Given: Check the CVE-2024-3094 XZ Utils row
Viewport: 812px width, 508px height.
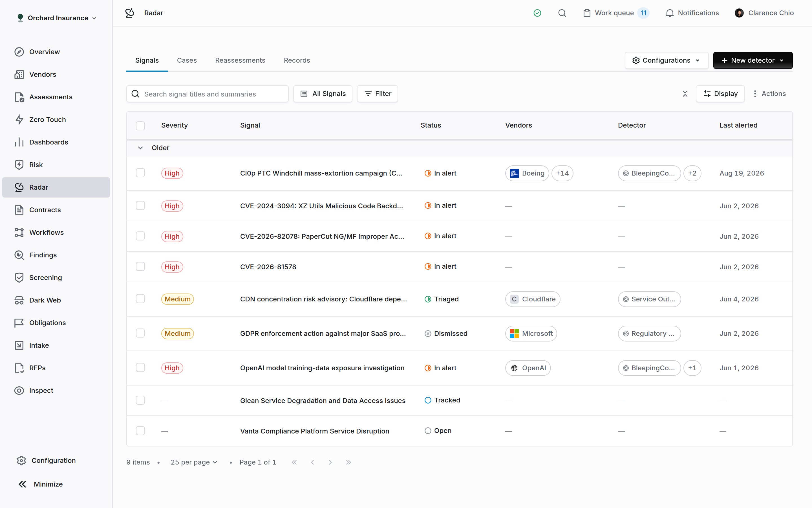Looking at the screenshot, I should 140,206.
